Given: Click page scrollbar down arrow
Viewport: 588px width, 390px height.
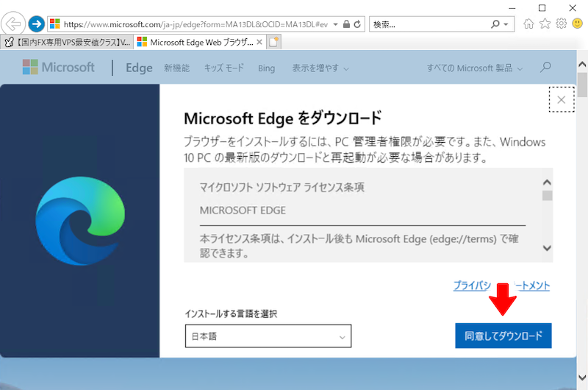Looking at the screenshot, I should (x=582, y=377).
